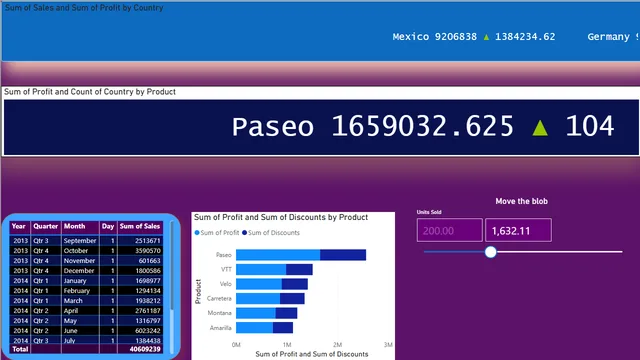
Task: Click Carretera label on chart axis
Action: tap(219, 299)
